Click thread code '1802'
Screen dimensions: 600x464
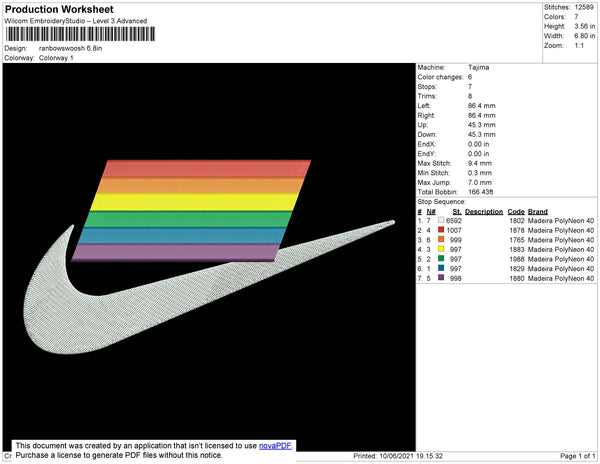tap(517, 221)
